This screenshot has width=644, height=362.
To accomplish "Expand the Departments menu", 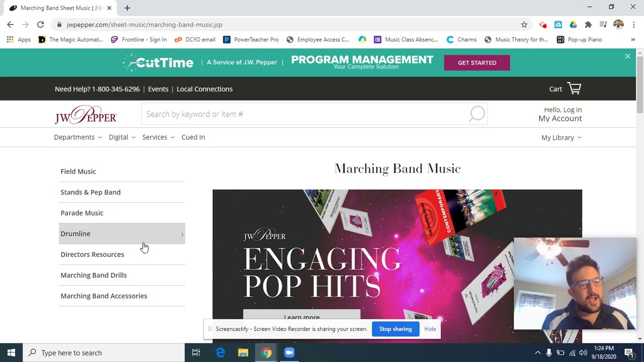I will (x=78, y=137).
